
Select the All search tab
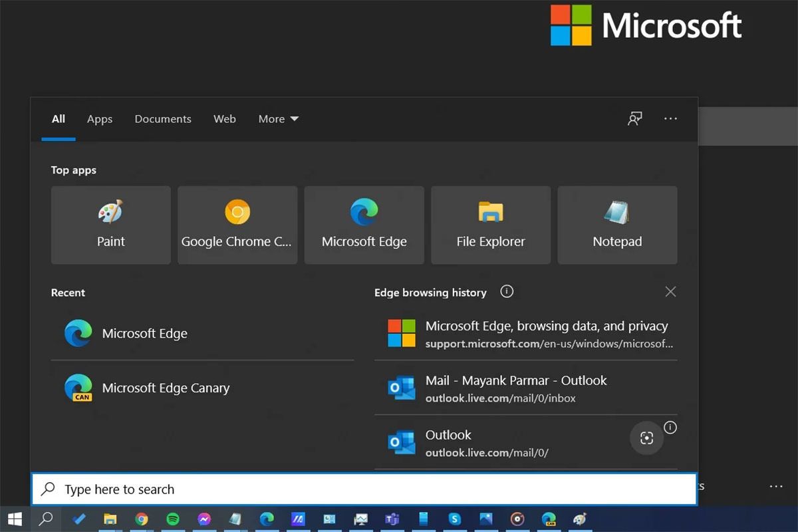[x=59, y=119]
